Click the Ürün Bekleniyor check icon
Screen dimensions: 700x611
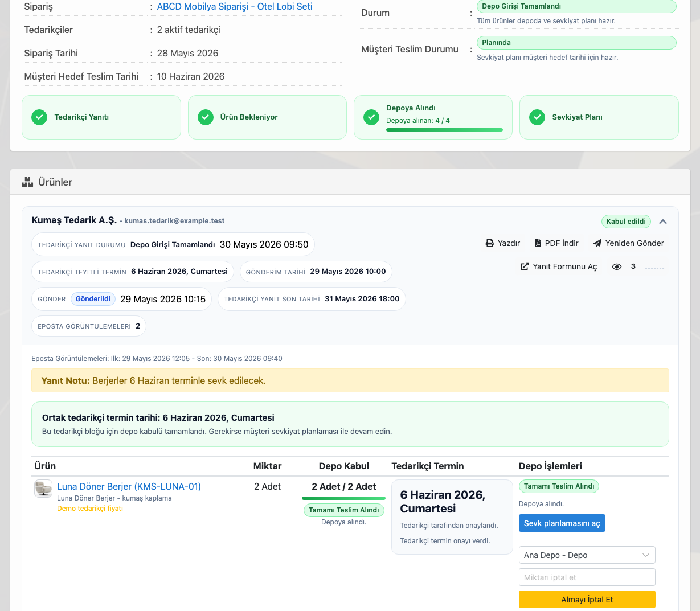tap(206, 117)
